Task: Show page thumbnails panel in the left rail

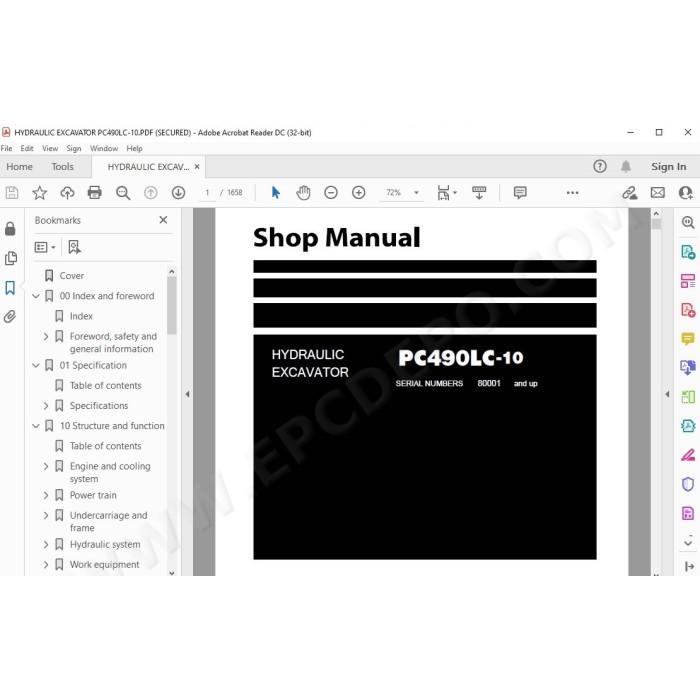Action: [11, 258]
